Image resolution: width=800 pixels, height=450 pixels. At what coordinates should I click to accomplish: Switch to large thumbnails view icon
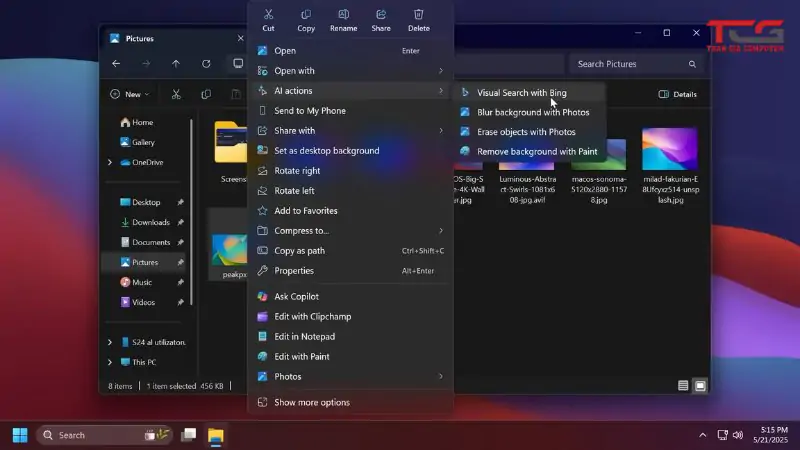[x=700, y=386]
